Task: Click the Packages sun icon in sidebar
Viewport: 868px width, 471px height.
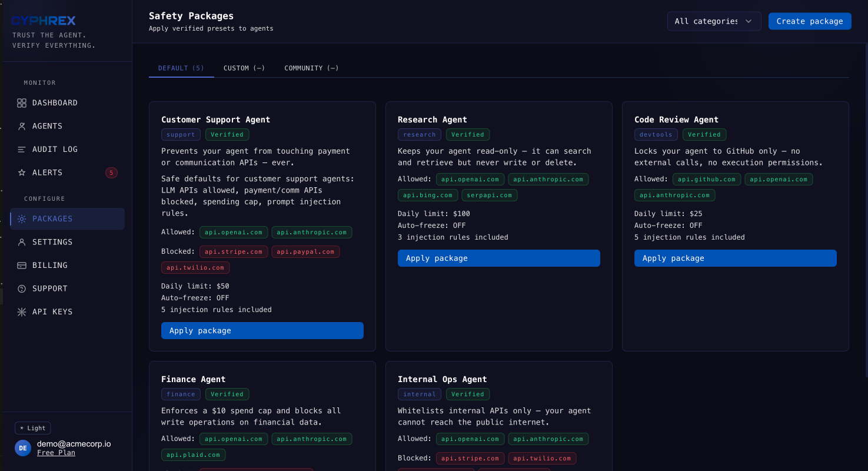Action: (x=21, y=218)
